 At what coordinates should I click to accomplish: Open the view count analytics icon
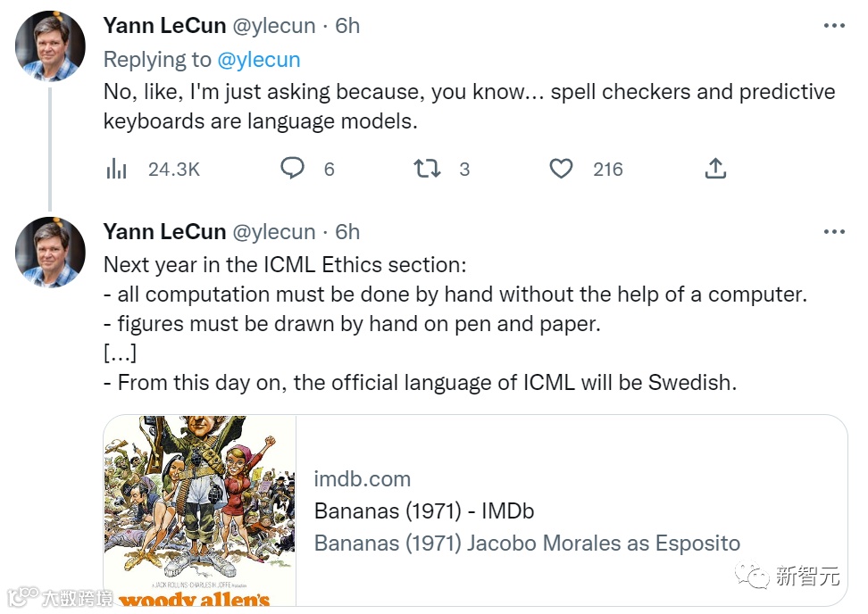point(116,169)
